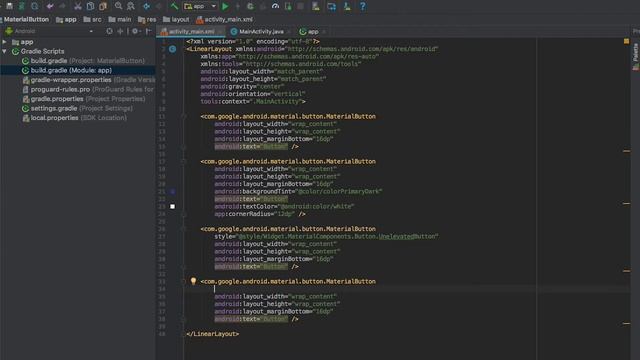Open the Palette side panel
Image resolution: width=640 pixels, height=360 pixels.
(x=636, y=57)
